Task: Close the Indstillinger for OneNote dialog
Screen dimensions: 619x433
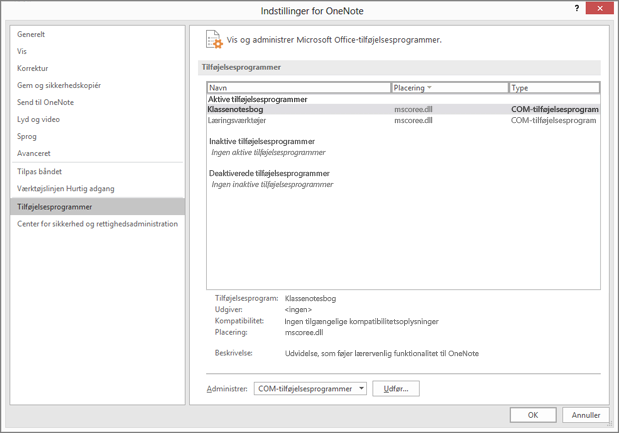Action: 600,8
